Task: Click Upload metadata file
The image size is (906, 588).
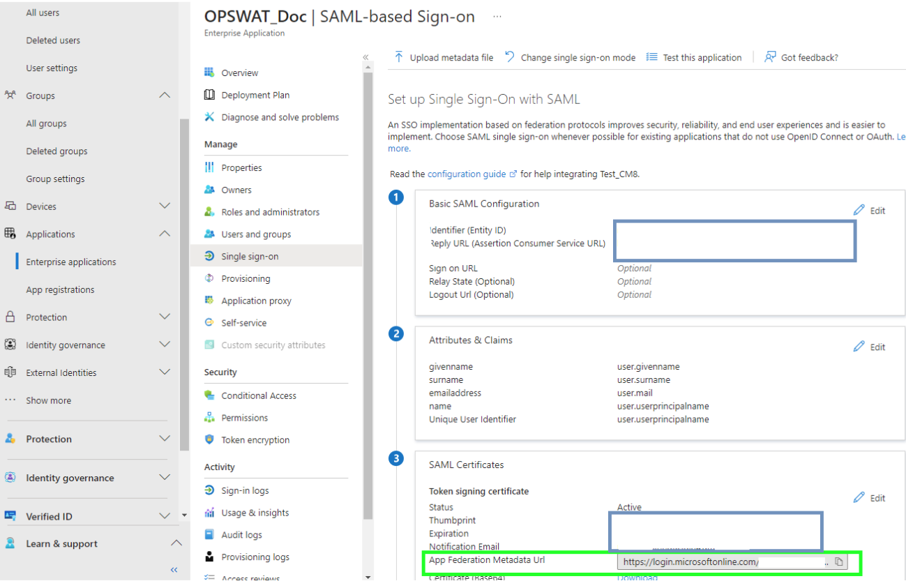Action: pyautogui.click(x=444, y=57)
